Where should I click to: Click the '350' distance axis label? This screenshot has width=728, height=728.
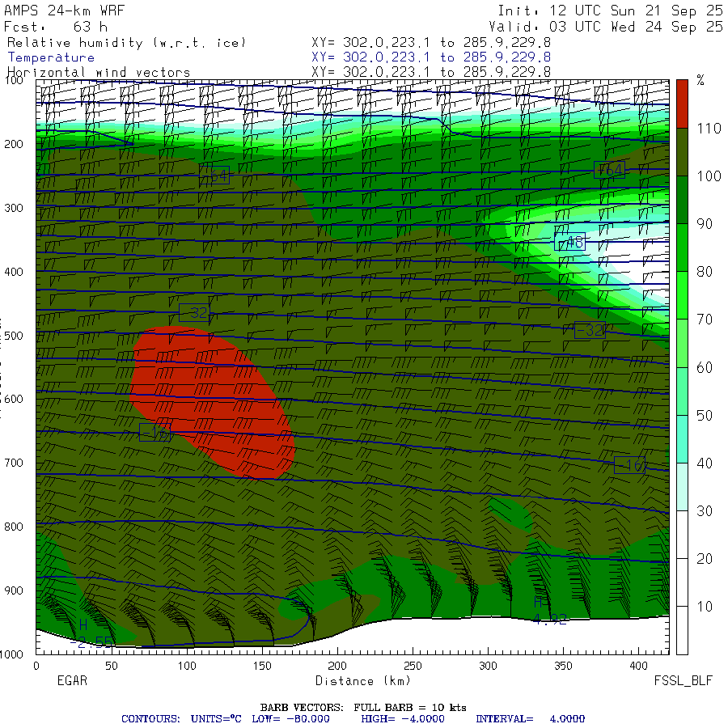pyautogui.click(x=563, y=666)
